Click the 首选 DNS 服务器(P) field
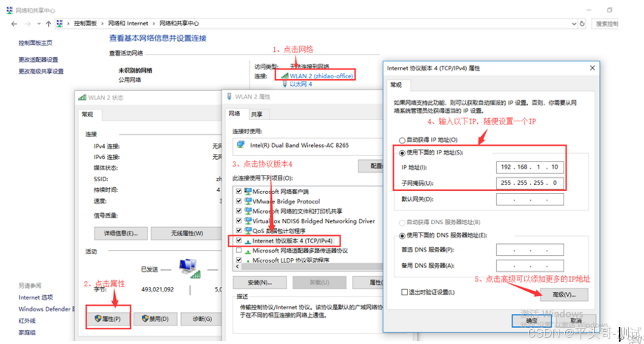 tap(530, 250)
